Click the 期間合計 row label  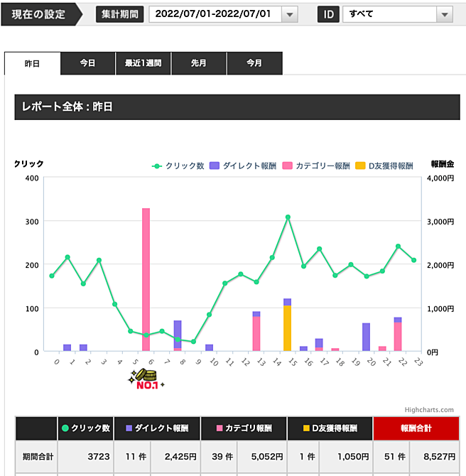coord(38,457)
